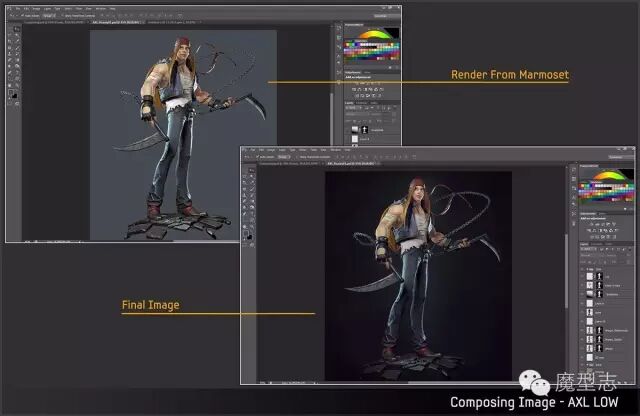Select the Crop tool in Final Image window
Viewport: 640px width, 416px height.
pyautogui.click(x=244, y=182)
